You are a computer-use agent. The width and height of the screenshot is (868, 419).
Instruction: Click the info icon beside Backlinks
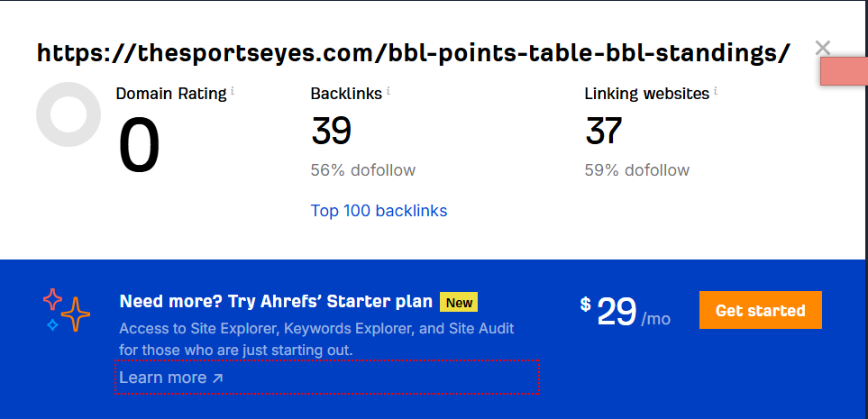388,91
